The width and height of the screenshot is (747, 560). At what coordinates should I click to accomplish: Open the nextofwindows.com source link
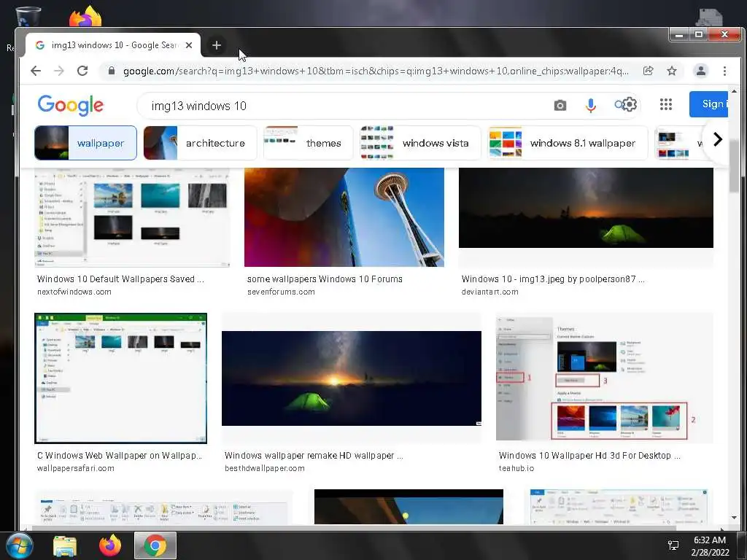pos(74,292)
